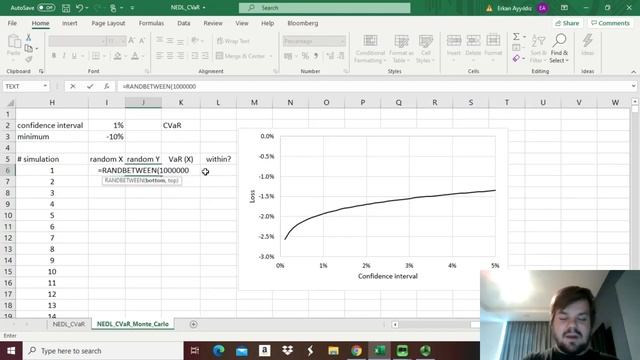Click the Fill Color bucket
640x360 pixels.
(x=117, y=56)
